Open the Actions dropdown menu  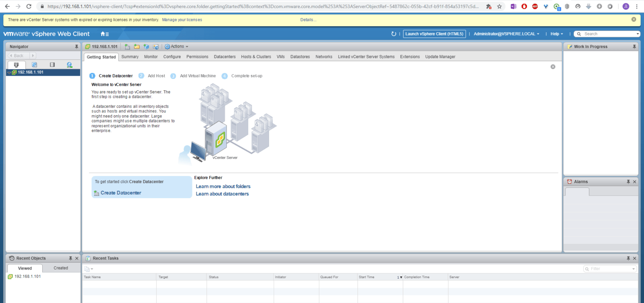177,47
